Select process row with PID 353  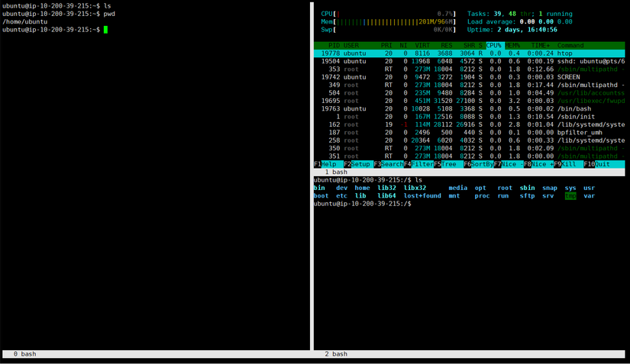pos(470,69)
